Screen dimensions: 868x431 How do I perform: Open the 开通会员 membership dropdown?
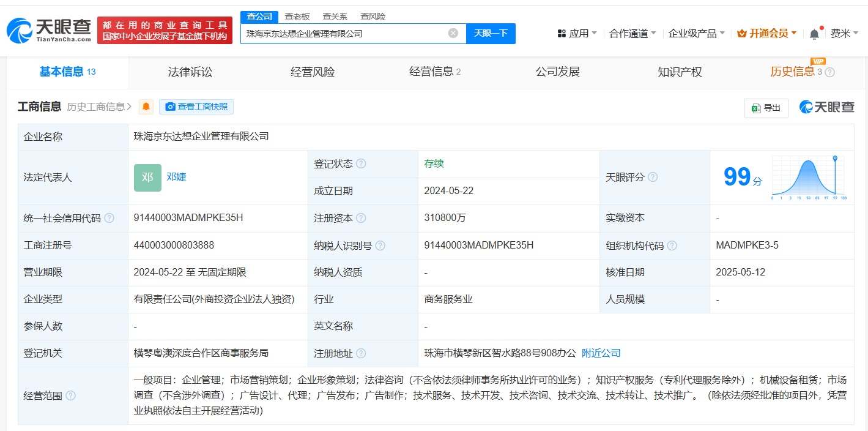click(x=767, y=34)
